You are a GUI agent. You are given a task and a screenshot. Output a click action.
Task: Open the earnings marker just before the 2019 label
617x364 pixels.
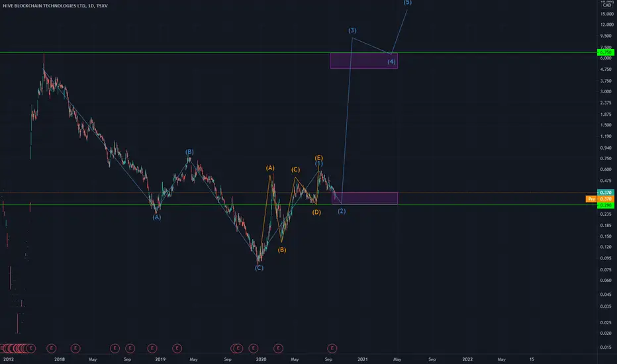pos(152,348)
